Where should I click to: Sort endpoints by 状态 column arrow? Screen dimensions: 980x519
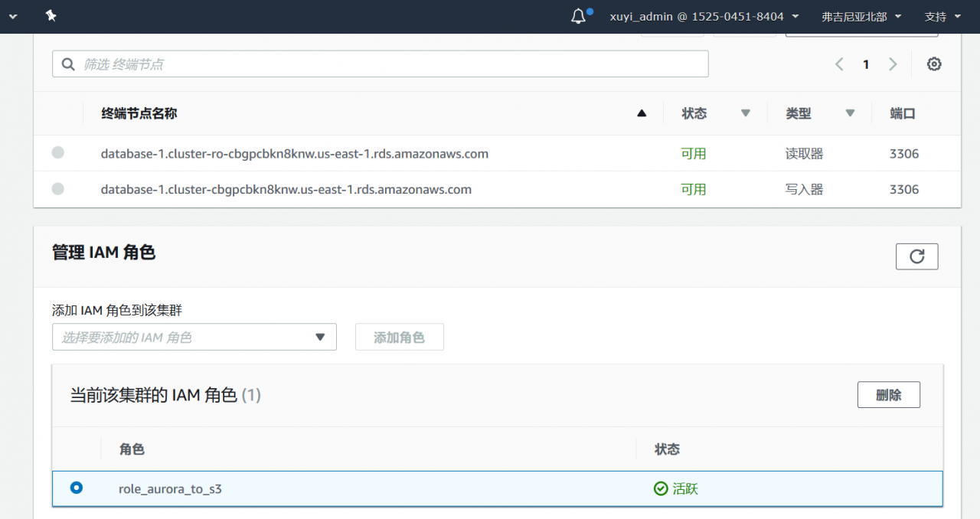pyautogui.click(x=746, y=113)
